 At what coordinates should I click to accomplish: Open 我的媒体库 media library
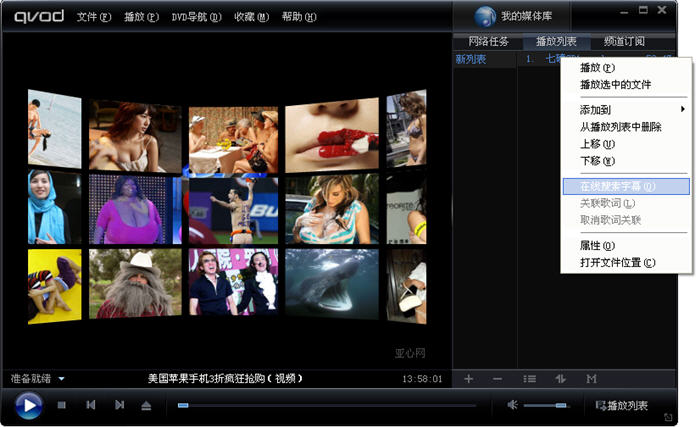[513, 17]
